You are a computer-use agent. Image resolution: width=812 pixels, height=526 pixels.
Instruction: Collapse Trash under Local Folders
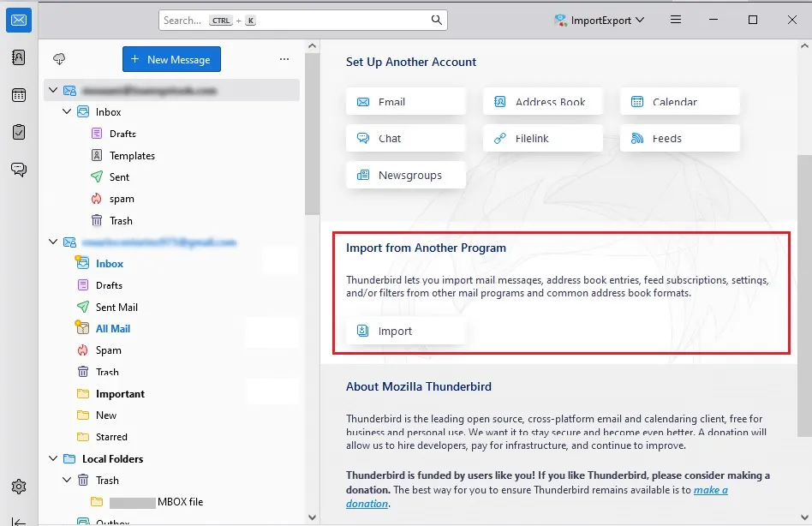[x=67, y=480]
